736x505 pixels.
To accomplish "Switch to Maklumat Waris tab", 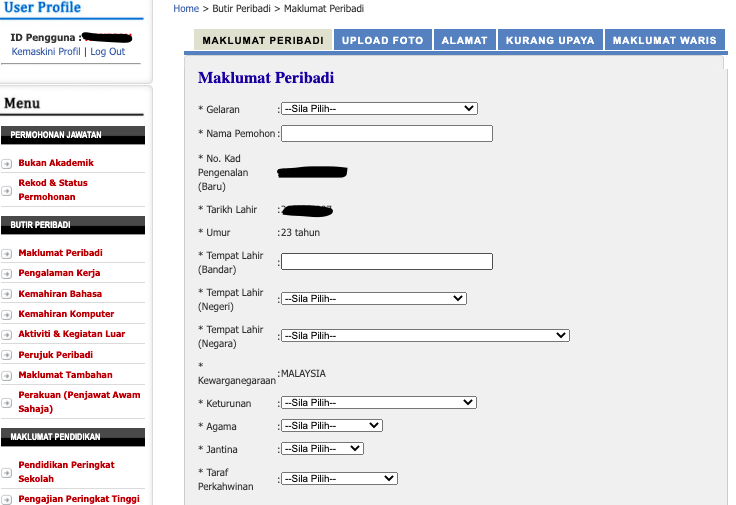I will tap(664, 41).
